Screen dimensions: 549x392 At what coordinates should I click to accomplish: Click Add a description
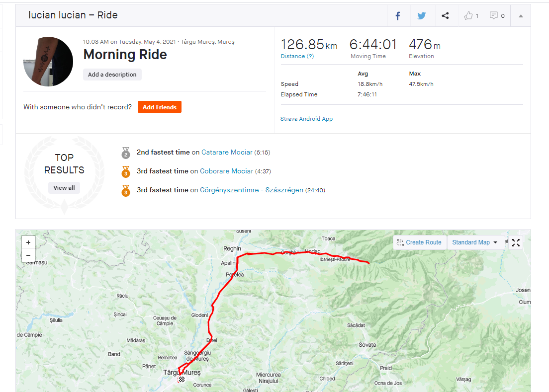(x=112, y=75)
